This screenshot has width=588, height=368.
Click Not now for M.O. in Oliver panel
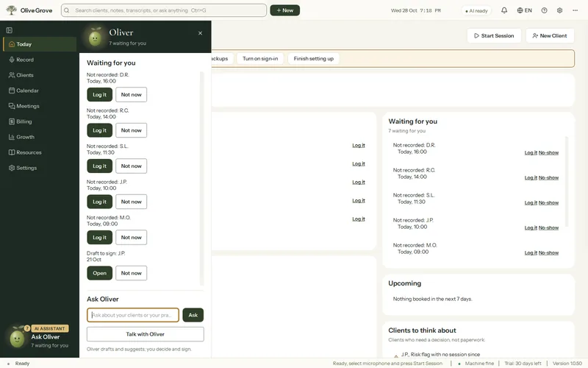(132, 237)
